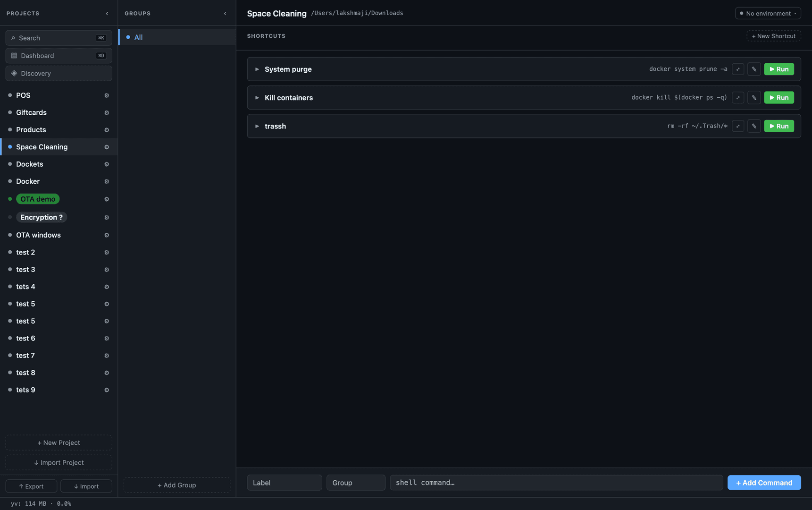Click the Add Group button

click(x=177, y=485)
